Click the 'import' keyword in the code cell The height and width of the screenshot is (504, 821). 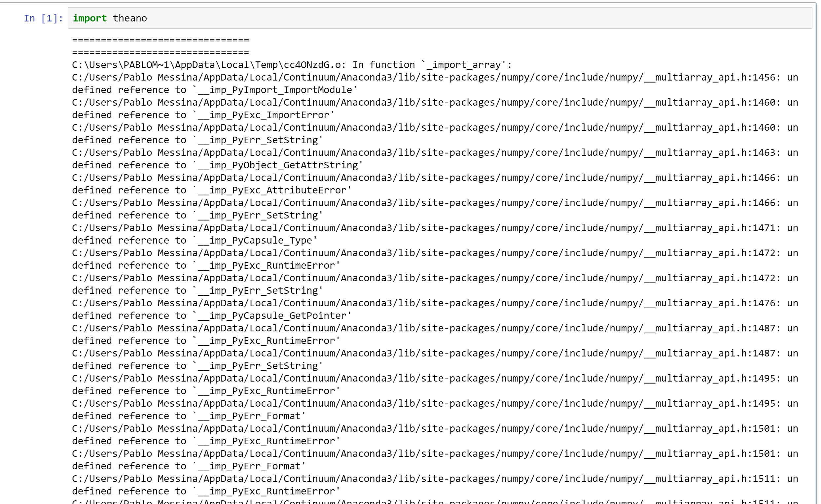(x=90, y=18)
